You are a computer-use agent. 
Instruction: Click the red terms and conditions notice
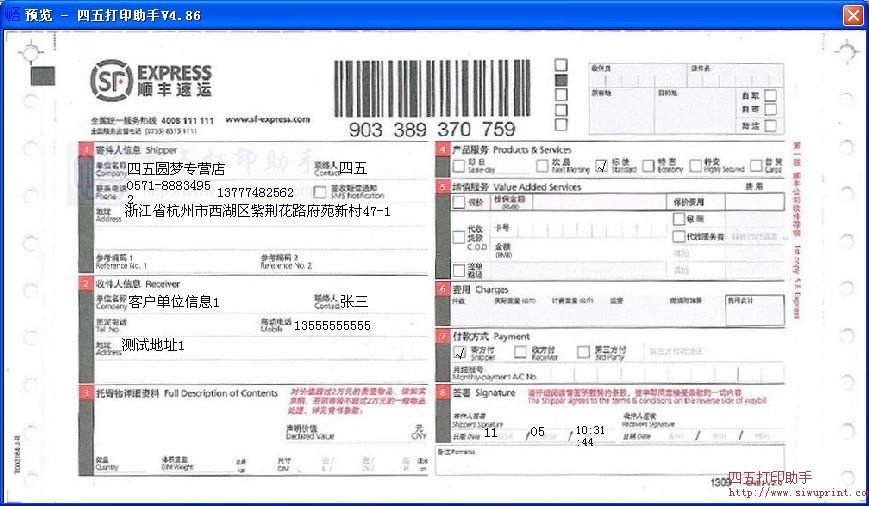coord(647,396)
